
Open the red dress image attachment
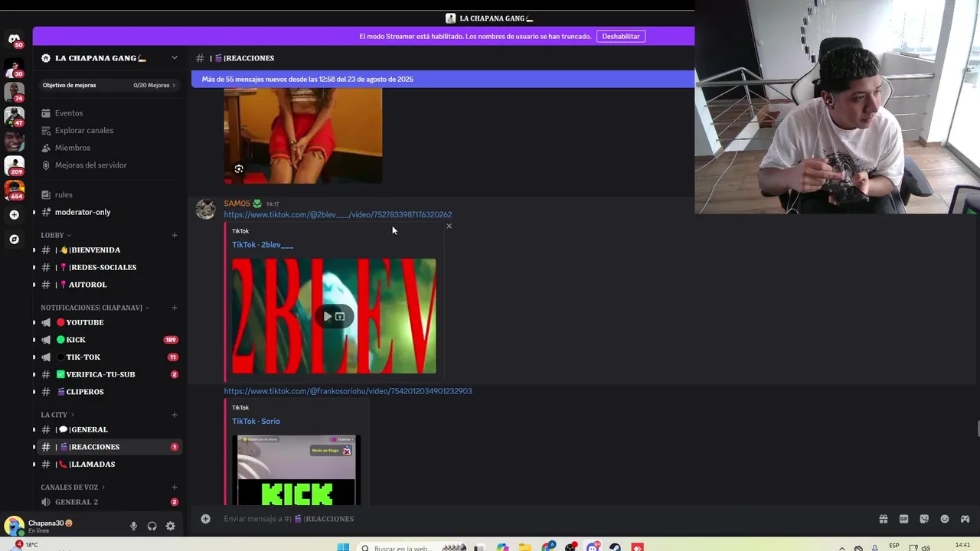click(303, 135)
